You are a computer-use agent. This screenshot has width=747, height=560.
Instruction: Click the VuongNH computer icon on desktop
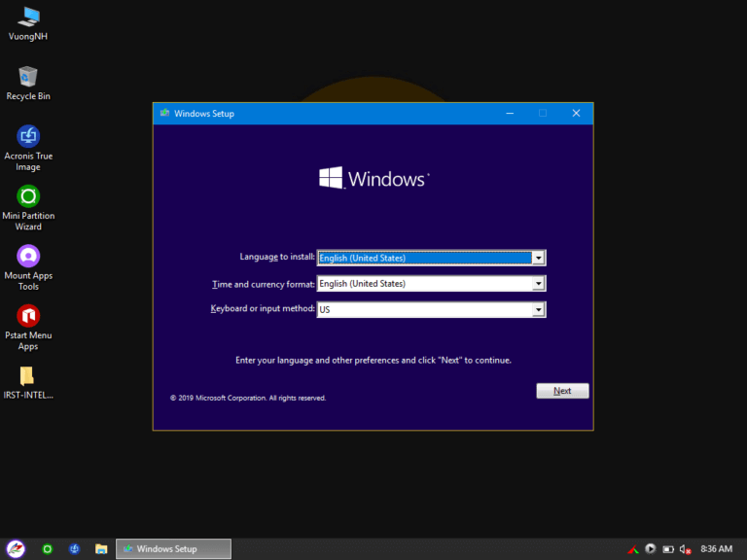(28, 17)
